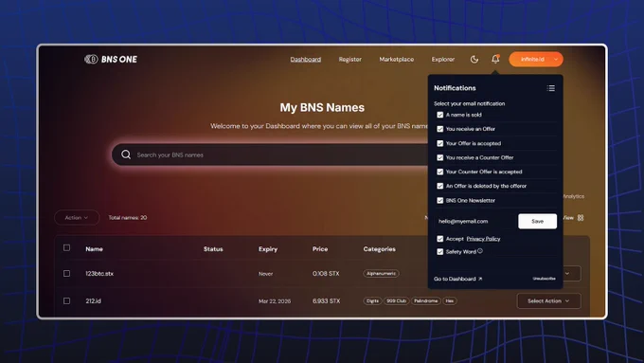The height and width of the screenshot is (363, 644).
Task: Toggle Accept Privacy Policy checkbox
Action: pos(439,239)
